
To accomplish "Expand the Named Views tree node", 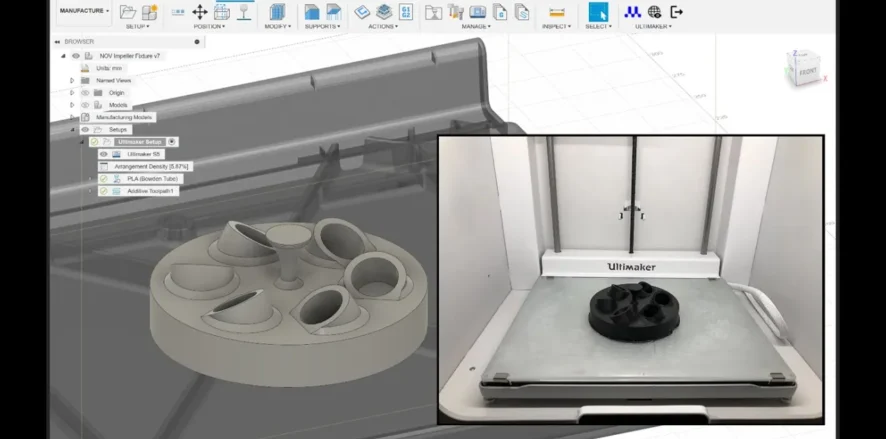I will point(72,80).
